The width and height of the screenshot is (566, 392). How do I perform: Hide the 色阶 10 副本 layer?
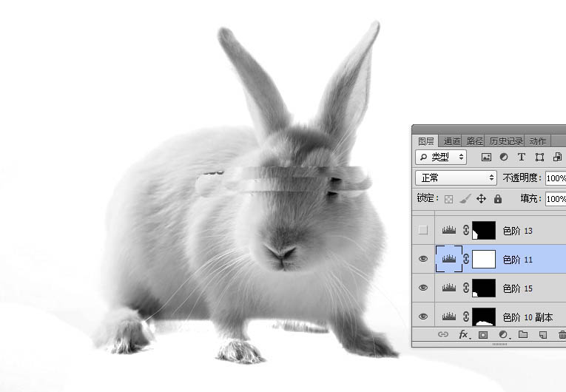click(423, 317)
